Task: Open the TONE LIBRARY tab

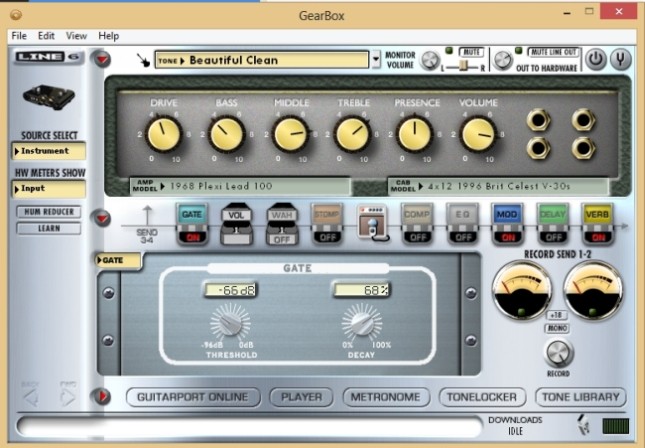Action: [580, 397]
